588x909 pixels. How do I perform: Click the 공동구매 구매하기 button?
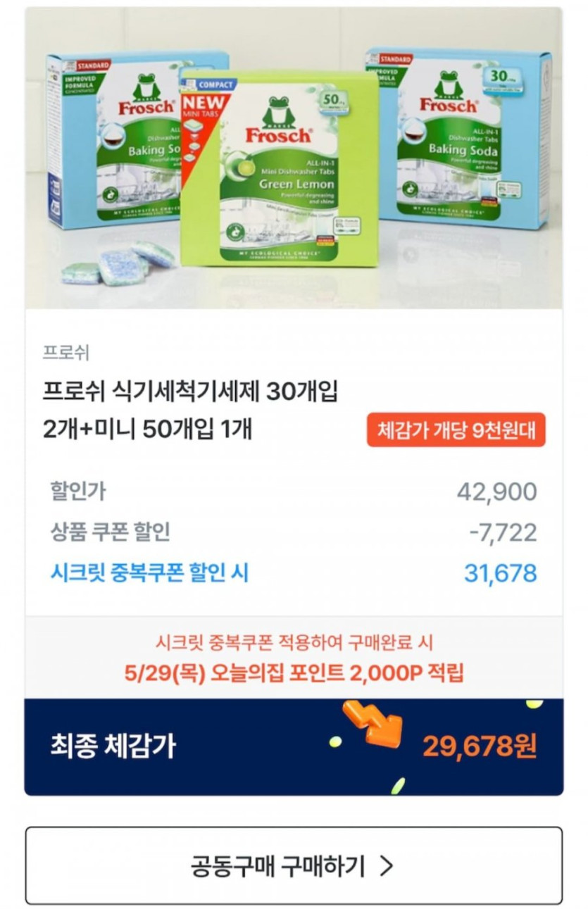pyautogui.click(x=294, y=865)
